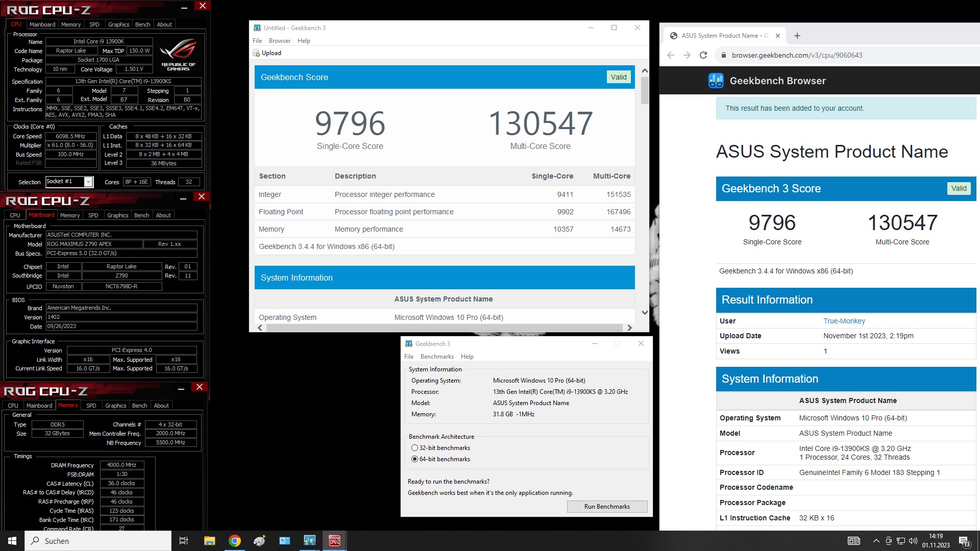
Task: Click 'This result has been added' notice
Action: 846,108
